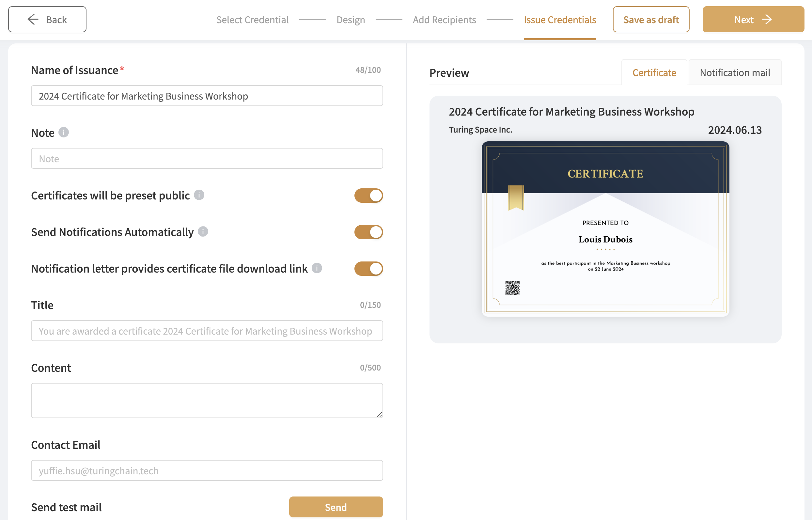Click info icon beside download link option

[317, 268]
